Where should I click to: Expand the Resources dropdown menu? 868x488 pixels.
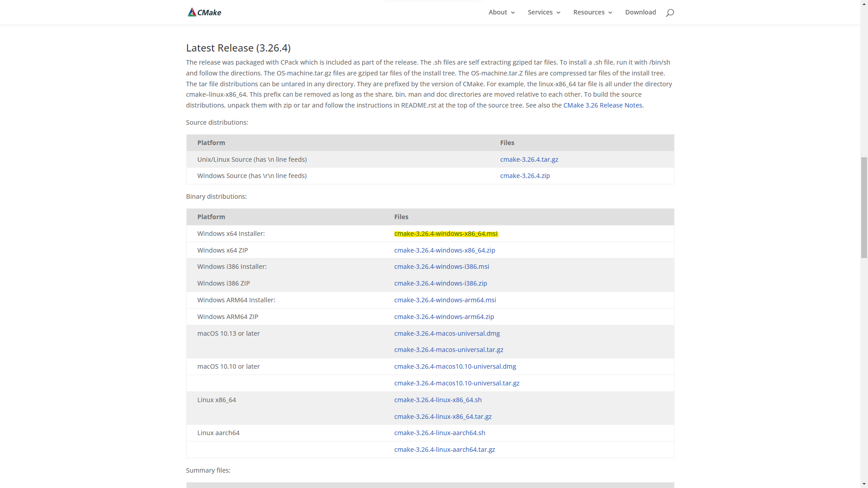pyautogui.click(x=593, y=12)
